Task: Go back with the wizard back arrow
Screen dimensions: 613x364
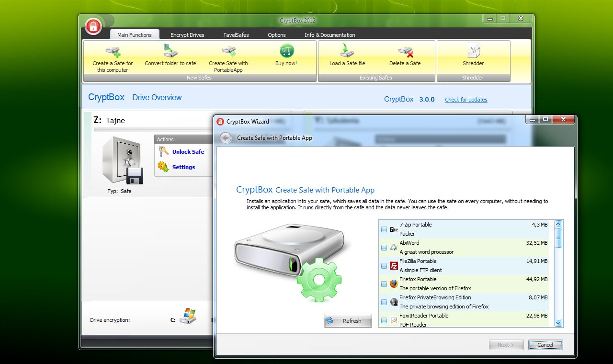Action: click(x=226, y=138)
